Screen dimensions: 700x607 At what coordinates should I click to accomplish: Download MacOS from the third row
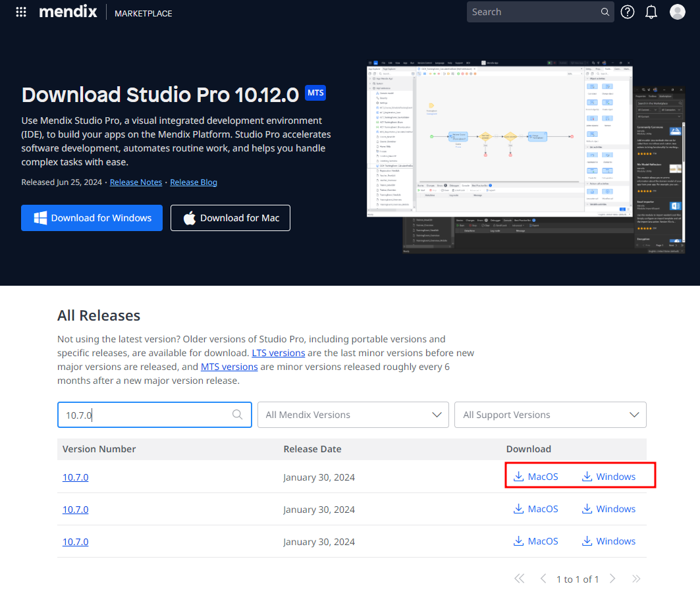(x=536, y=541)
